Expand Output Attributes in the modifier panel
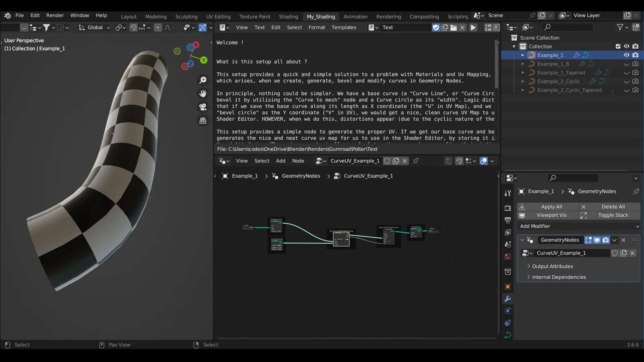This screenshot has height=362, width=644. pyautogui.click(x=552, y=266)
